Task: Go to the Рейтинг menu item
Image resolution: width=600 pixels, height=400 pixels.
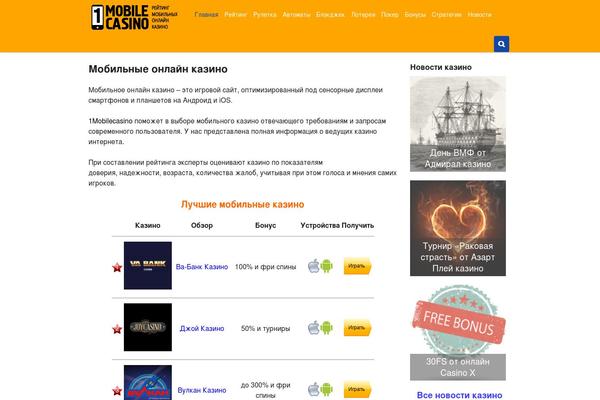Action: click(235, 15)
